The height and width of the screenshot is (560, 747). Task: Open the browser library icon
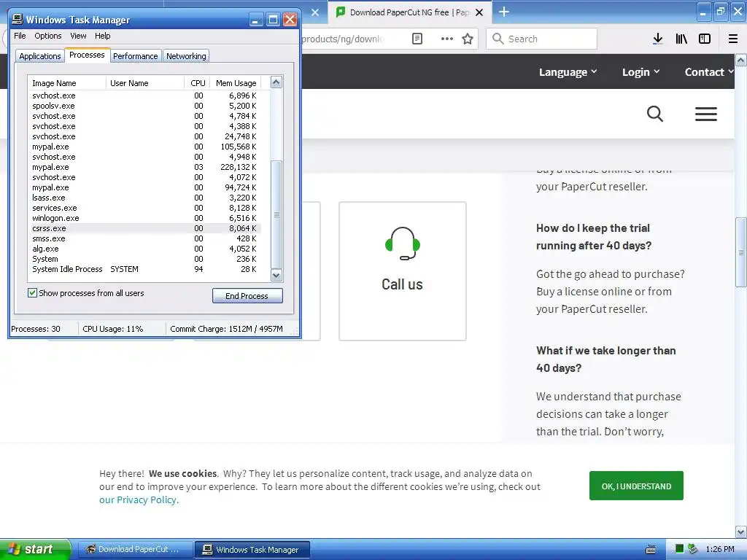click(x=681, y=39)
